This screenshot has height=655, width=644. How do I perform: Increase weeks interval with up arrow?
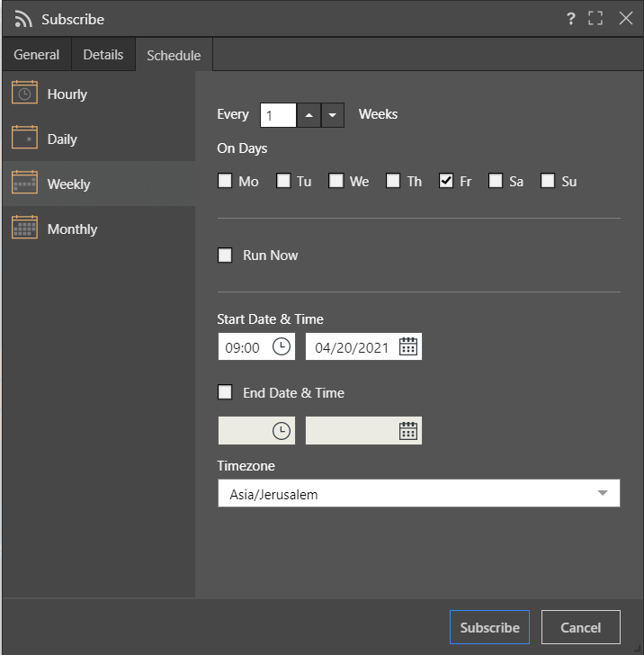309,115
